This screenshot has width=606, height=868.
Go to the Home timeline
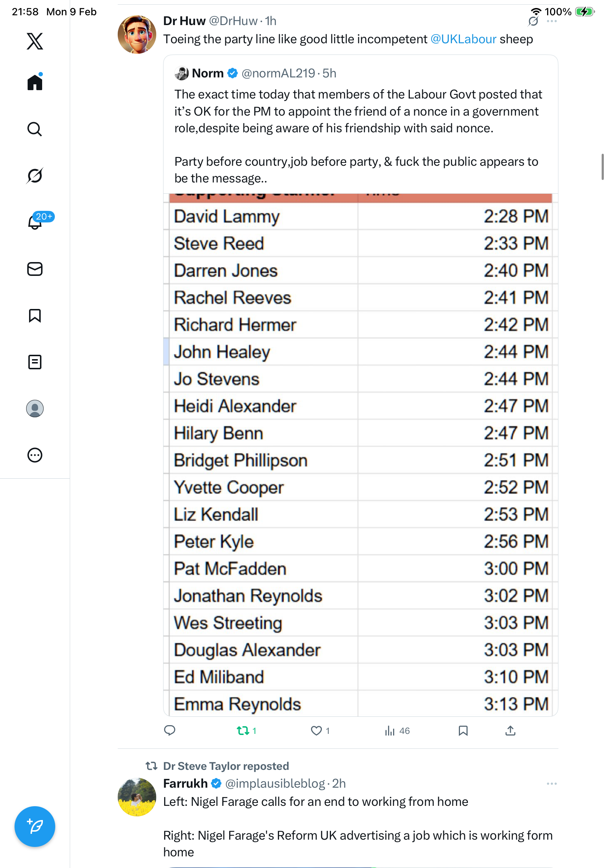pos(35,82)
